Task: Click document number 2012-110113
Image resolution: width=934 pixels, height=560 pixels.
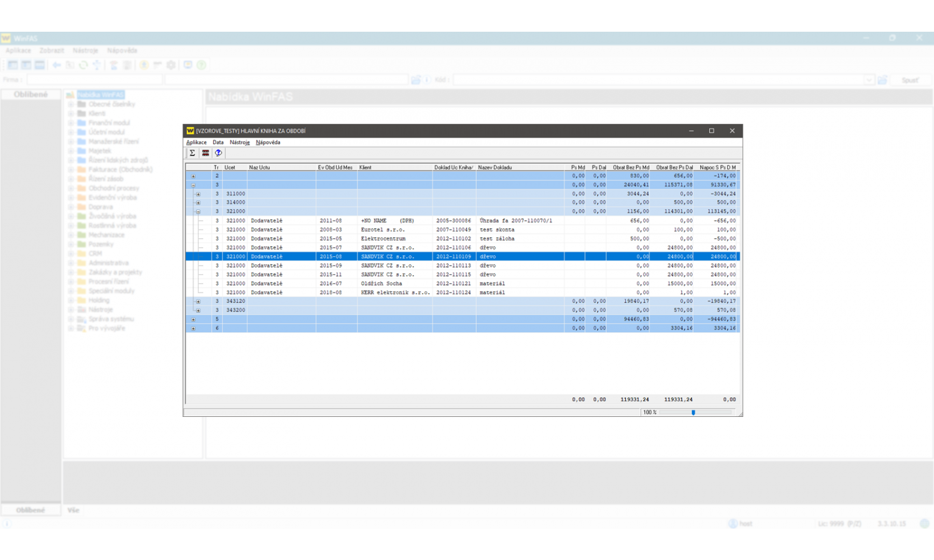Action: pos(454,265)
